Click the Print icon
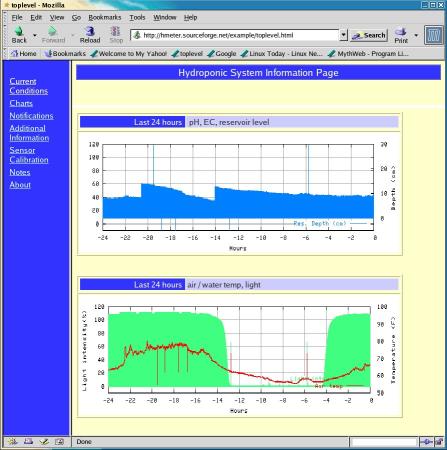The height and width of the screenshot is (450, 447). pos(401,32)
